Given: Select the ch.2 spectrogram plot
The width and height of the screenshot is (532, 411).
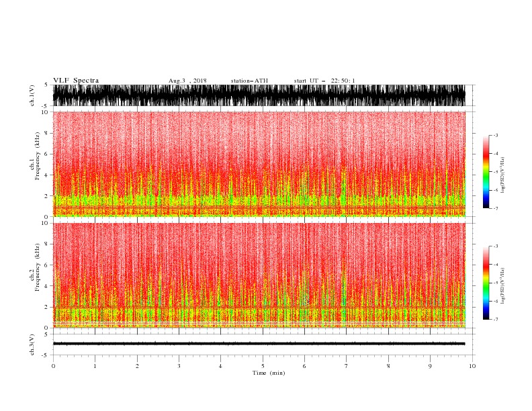Looking at the screenshot, I should (259, 275).
